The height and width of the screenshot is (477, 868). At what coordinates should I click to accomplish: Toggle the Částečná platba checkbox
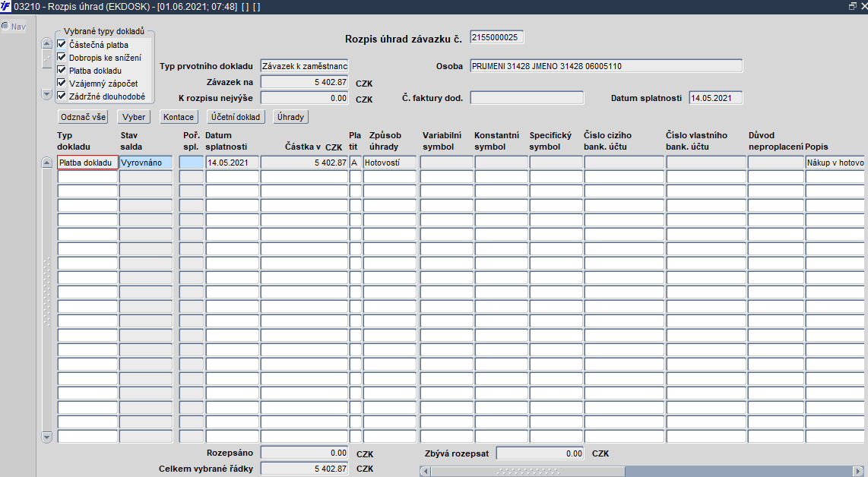(62, 44)
